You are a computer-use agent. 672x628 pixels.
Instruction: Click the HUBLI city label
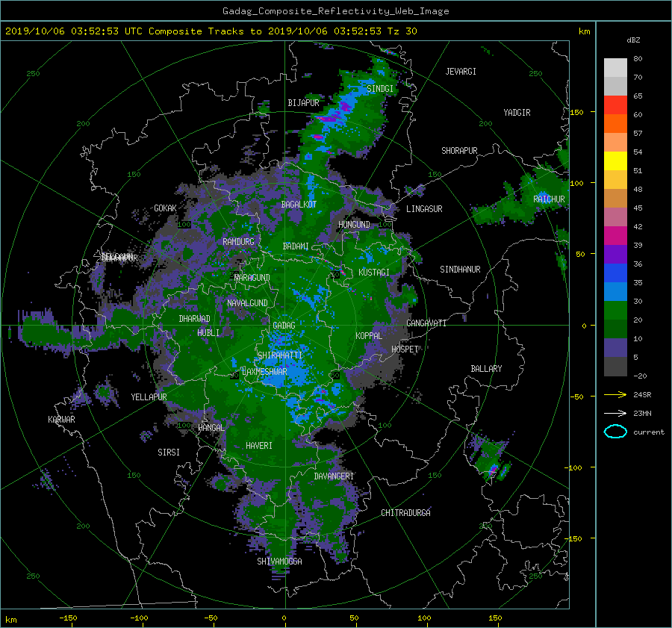click(208, 333)
